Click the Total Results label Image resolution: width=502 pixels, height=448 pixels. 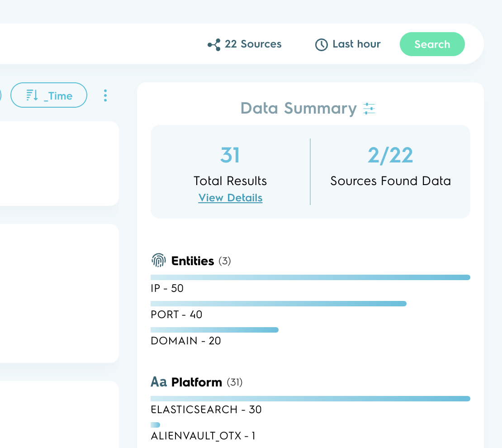(230, 181)
